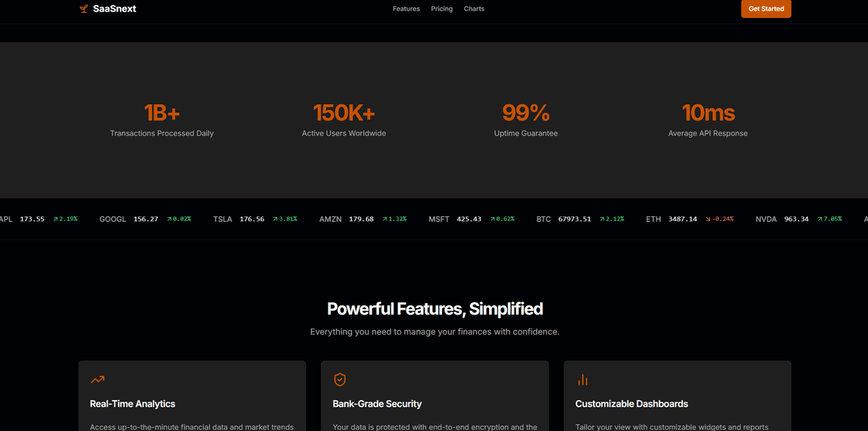Click the SaaSnext brand name

point(114,9)
